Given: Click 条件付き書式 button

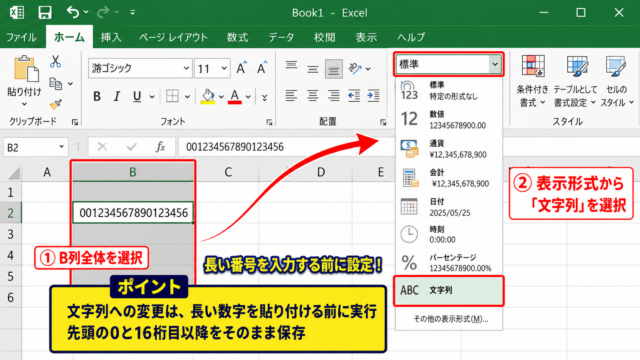Looking at the screenshot, I should [x=532, y=82].
